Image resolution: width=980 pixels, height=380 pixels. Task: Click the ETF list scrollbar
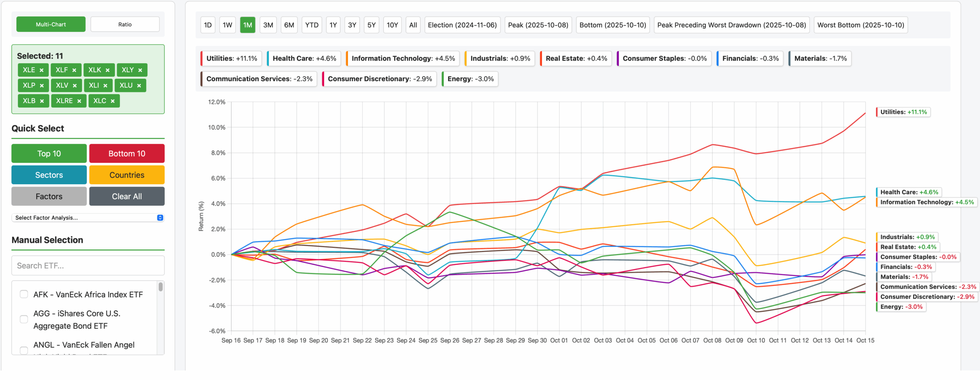pos(161,287)
